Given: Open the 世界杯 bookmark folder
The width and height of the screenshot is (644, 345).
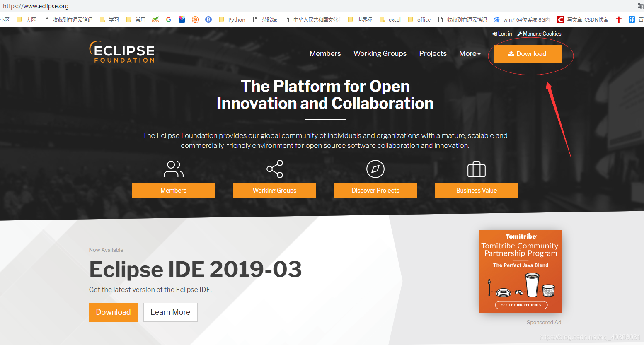Looking at the screenshot, I should click(x=360, y=19).
